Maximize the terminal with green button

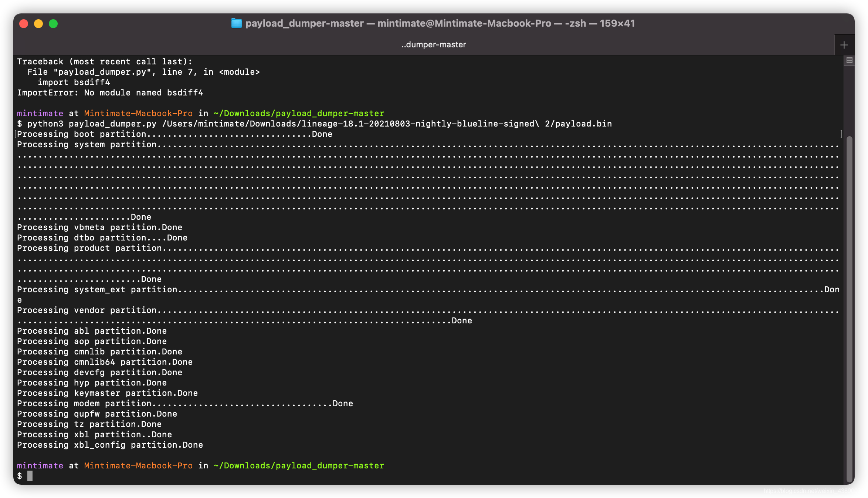click(x=53, y=24)
